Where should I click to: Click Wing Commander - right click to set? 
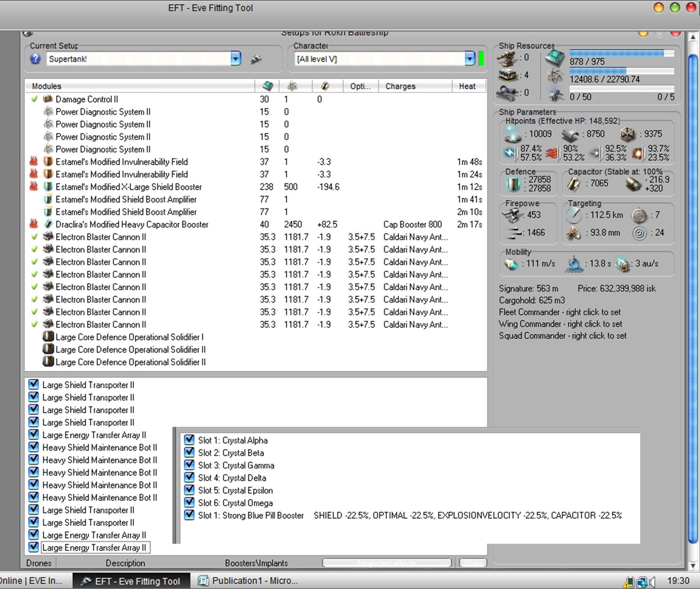click(x=561, y=324)
